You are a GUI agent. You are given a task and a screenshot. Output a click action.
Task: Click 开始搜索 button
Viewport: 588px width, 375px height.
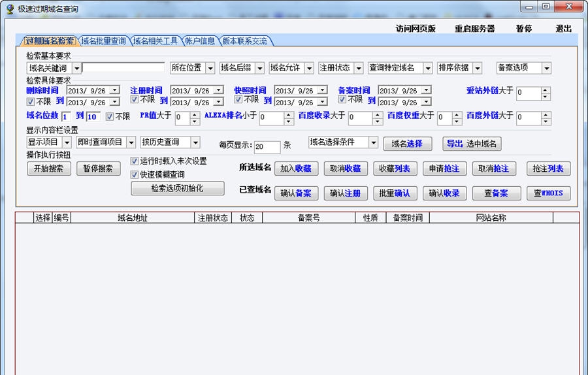[x=49, y=169]
